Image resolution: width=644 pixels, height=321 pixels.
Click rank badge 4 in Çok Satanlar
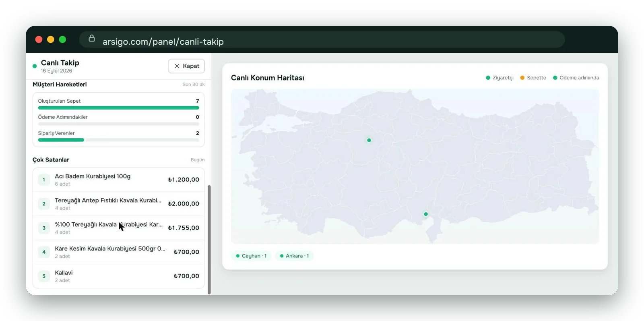[44, 252]
